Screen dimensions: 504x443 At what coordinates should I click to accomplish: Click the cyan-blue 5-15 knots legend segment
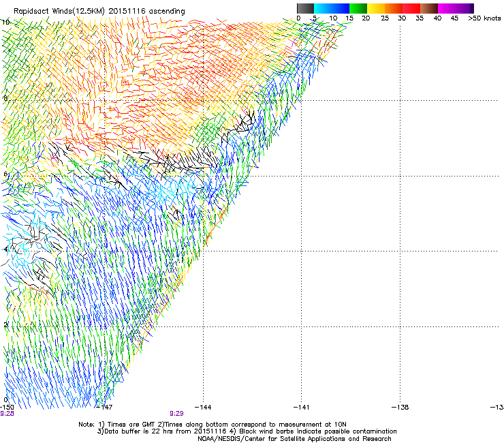coord(332,8)
